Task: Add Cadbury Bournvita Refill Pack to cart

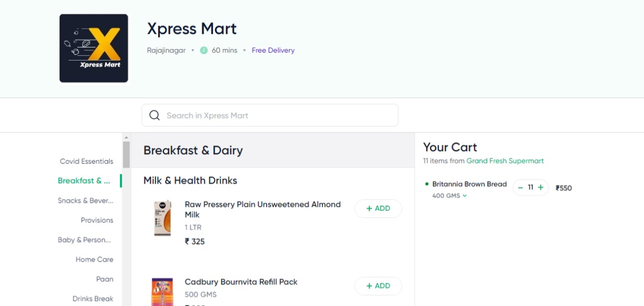Action: (x=378, y=286)
